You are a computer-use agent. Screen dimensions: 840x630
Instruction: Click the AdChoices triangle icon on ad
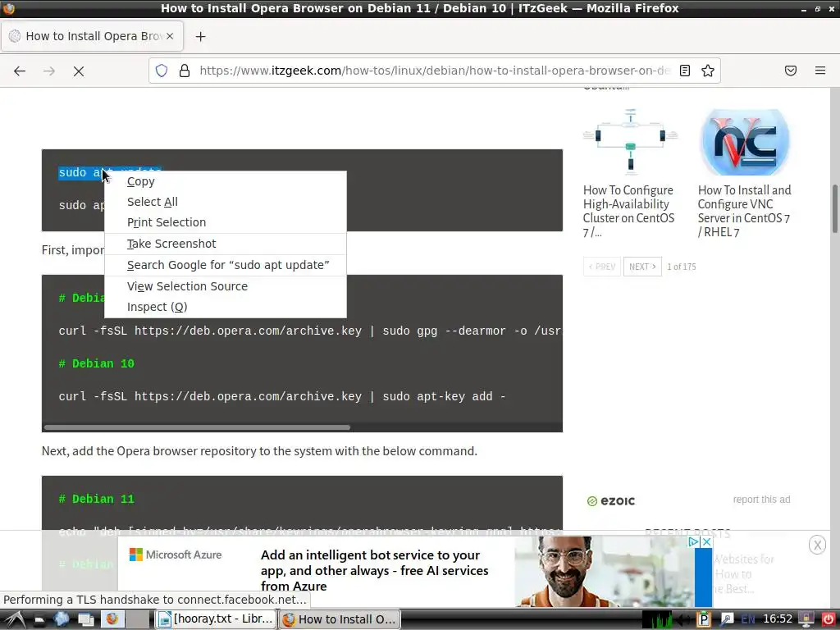click(694, 542)
